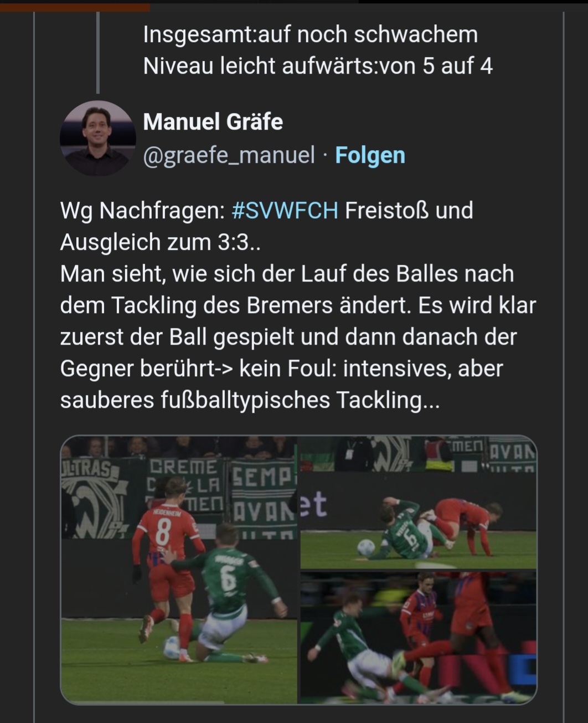
Task: Tap the trailing 'Tackling...' text
Action: (x=388, y=400)
